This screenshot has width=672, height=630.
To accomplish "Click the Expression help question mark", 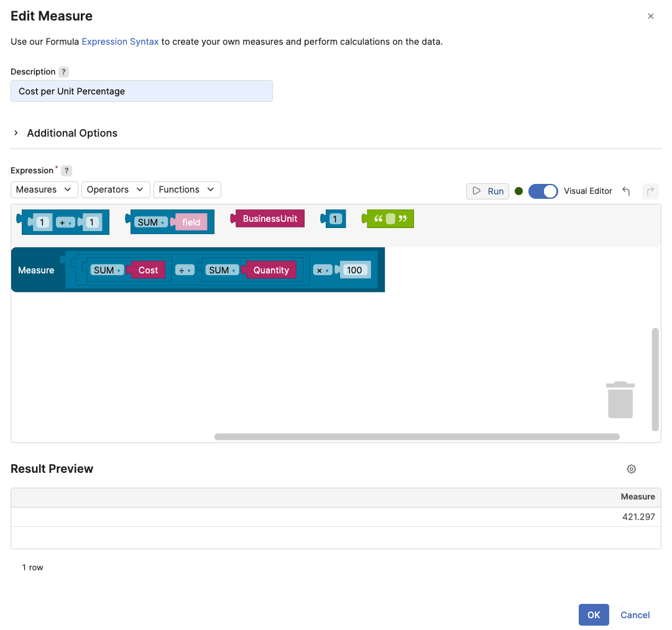I will 67,171.
